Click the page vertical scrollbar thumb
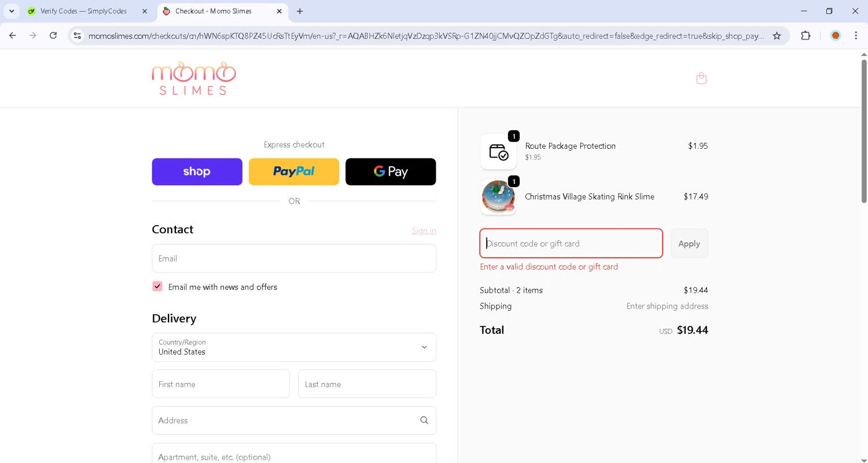Image resolution: width=868 pixels, height=463 pixels. (x=864, y=130)
